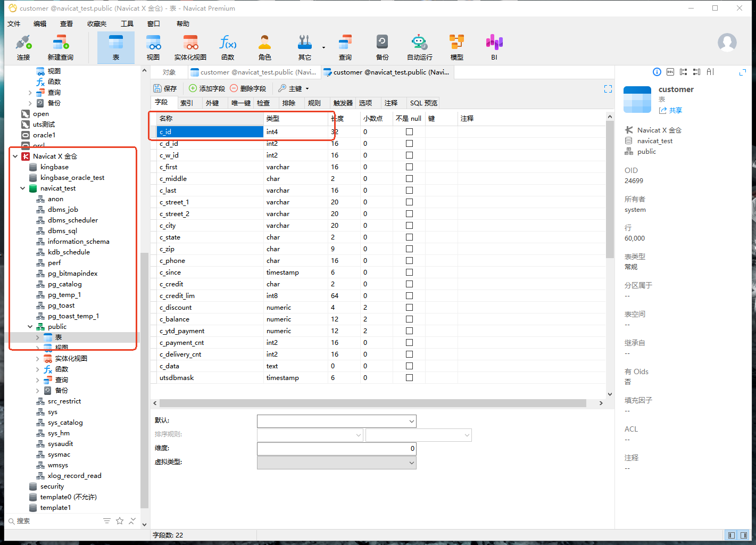The image size is (756, 545).
Task: Click the AI icon in right pane
Action: coord(710,72)
